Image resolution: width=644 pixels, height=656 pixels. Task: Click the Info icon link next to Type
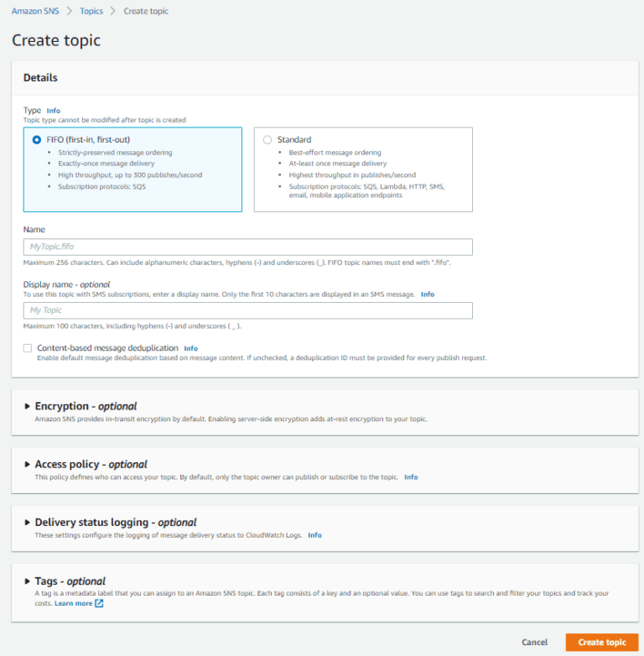tap(53, 111)
